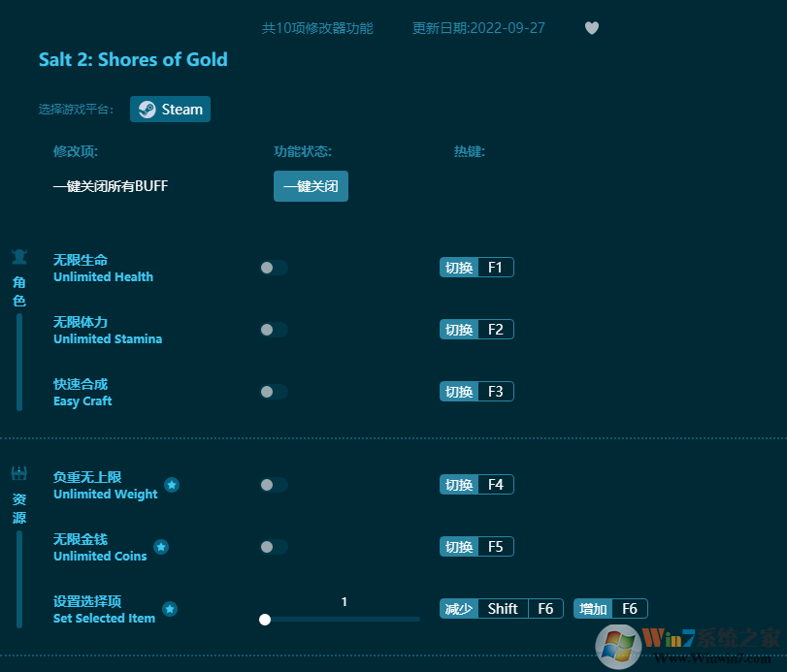Click the 更新日期:2022-09-27 text
The width and height of the screenshot is (787, 672).
pyautogui.click(x=478, y=28)
